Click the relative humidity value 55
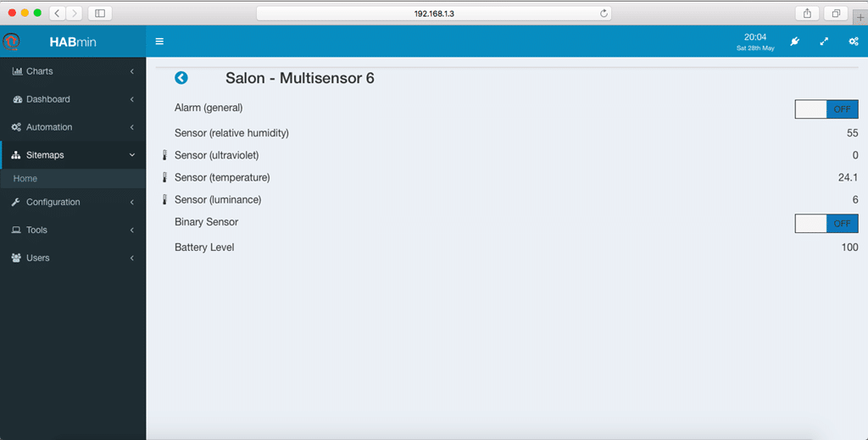The width and height of the screenshot is (868, 440). [x=853, y=133]
